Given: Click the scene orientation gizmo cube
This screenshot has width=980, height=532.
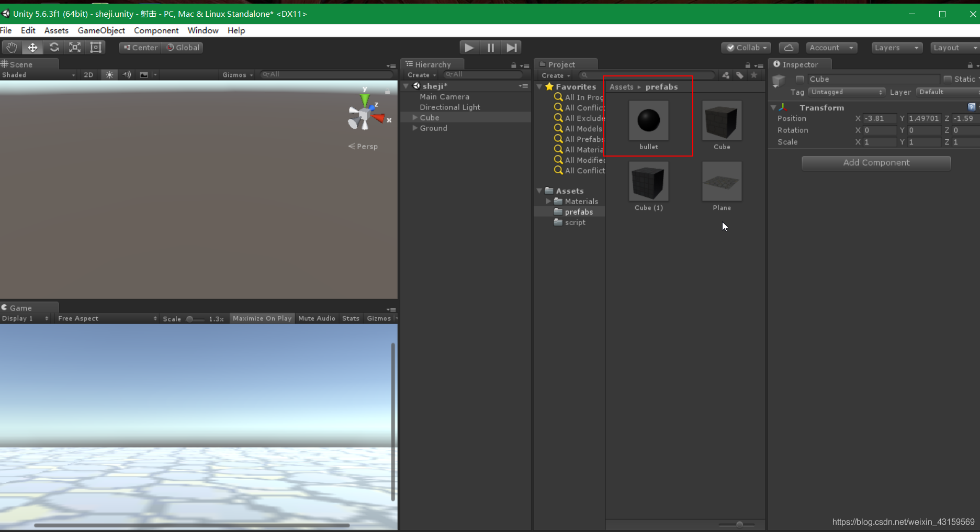Looking at the screenshot, I should pyautogui.click(x=365, y=114).
